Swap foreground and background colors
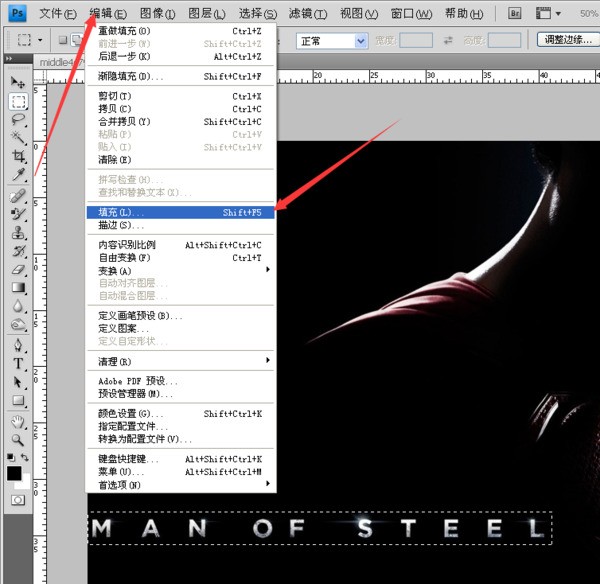Image resolution: width=600 pixels, height=584 pixels. 28,461
